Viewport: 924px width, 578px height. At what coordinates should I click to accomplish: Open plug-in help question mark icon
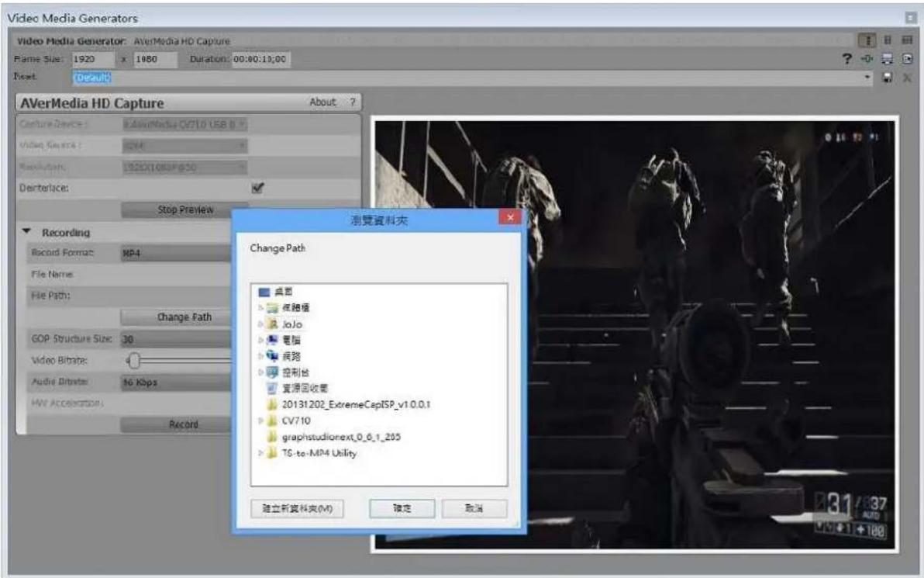pyautogui.click(x=846, y=58)
